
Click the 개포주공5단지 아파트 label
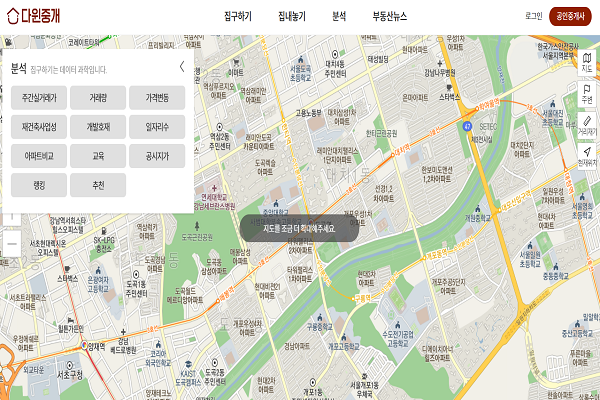point(448,286)
